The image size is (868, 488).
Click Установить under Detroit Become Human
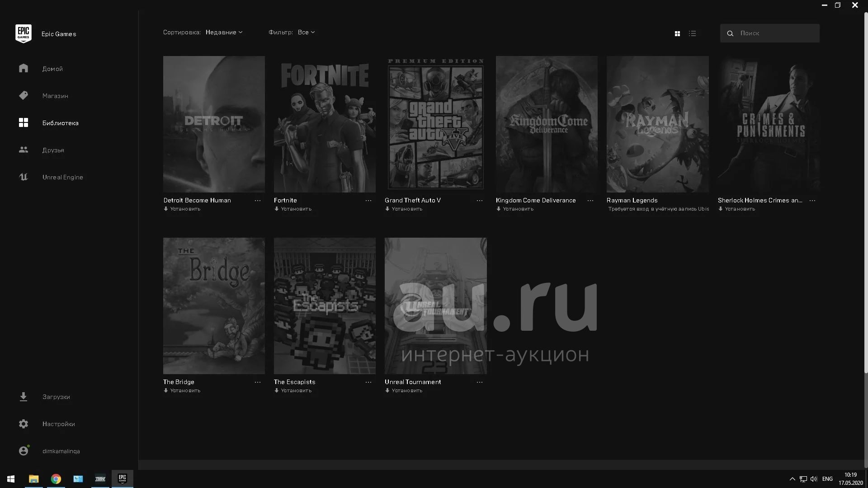pos(182,209)
